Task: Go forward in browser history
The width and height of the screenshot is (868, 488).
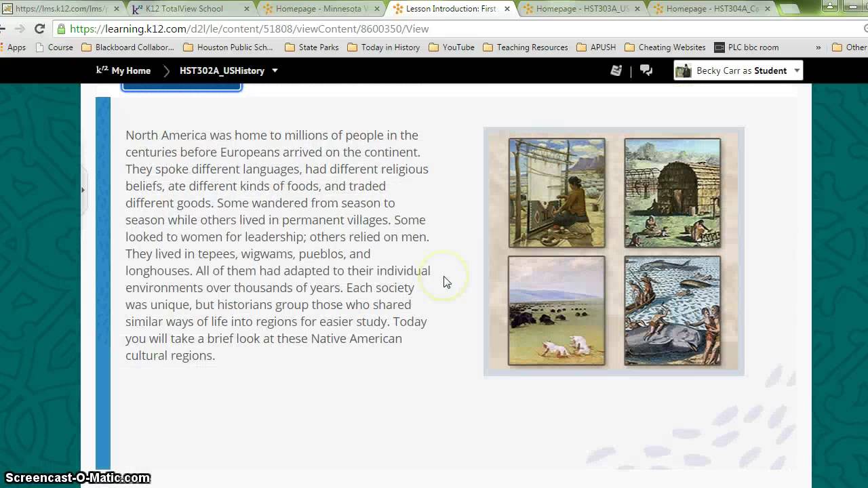Action: coord(19,29)
